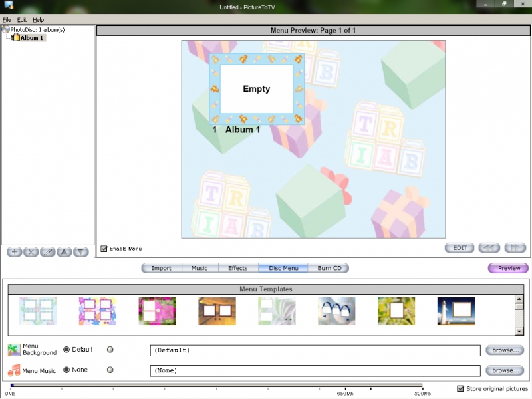Screen dimensions: 532x399
Task: Click the Menu Background palm tree icon
Action: pyautogui.click(x=14, y=350)
